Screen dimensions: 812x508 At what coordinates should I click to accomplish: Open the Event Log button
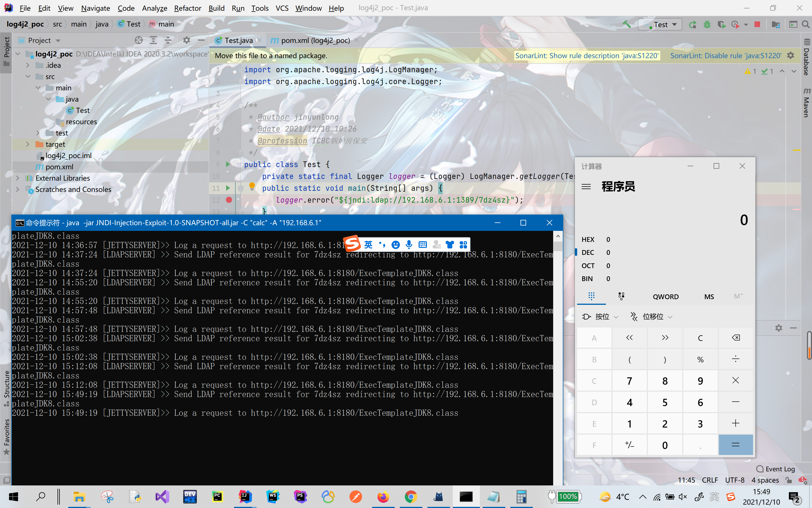tap(775, 469)
